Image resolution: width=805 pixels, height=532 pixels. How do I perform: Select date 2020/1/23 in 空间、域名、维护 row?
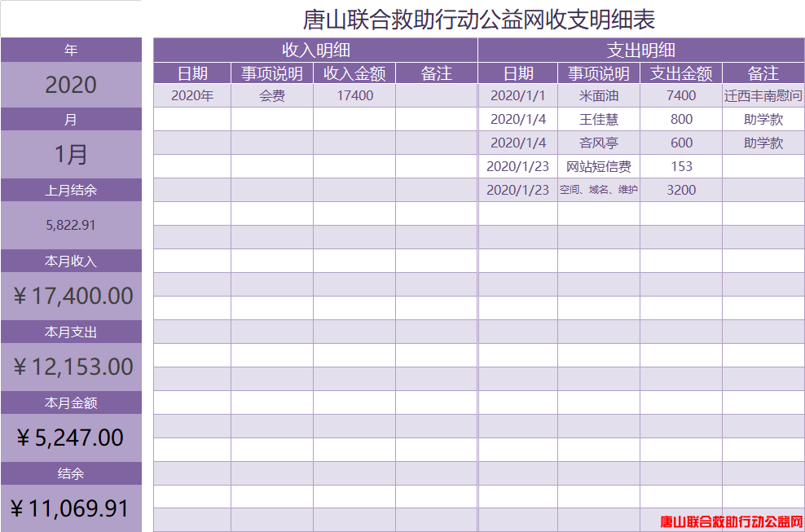pyautogui.click(x=518, y=190)
